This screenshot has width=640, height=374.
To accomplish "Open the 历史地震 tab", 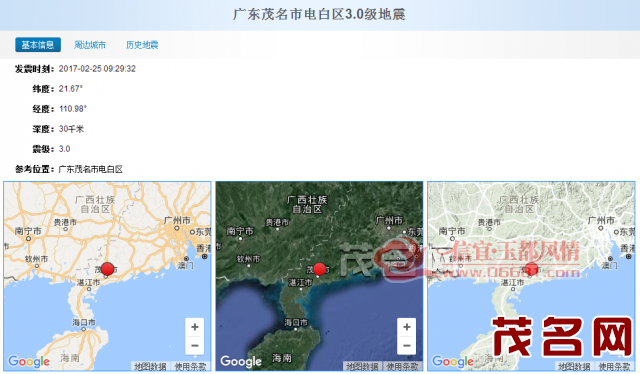I will point(142,45).
